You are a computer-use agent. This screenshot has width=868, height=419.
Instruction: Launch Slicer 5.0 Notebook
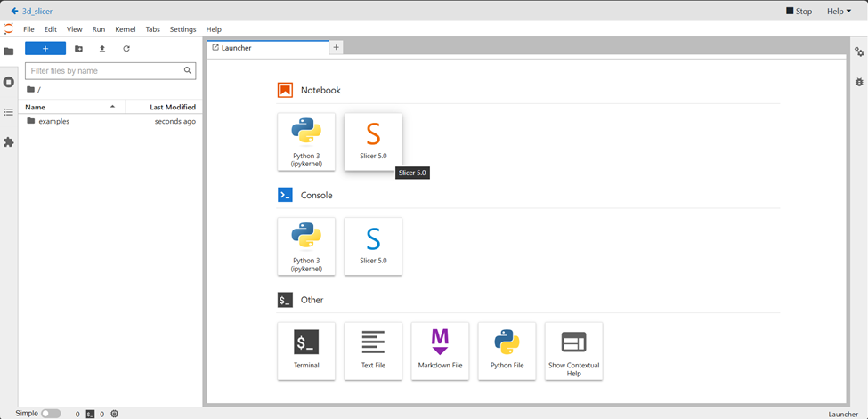click(x=373, y=141)
